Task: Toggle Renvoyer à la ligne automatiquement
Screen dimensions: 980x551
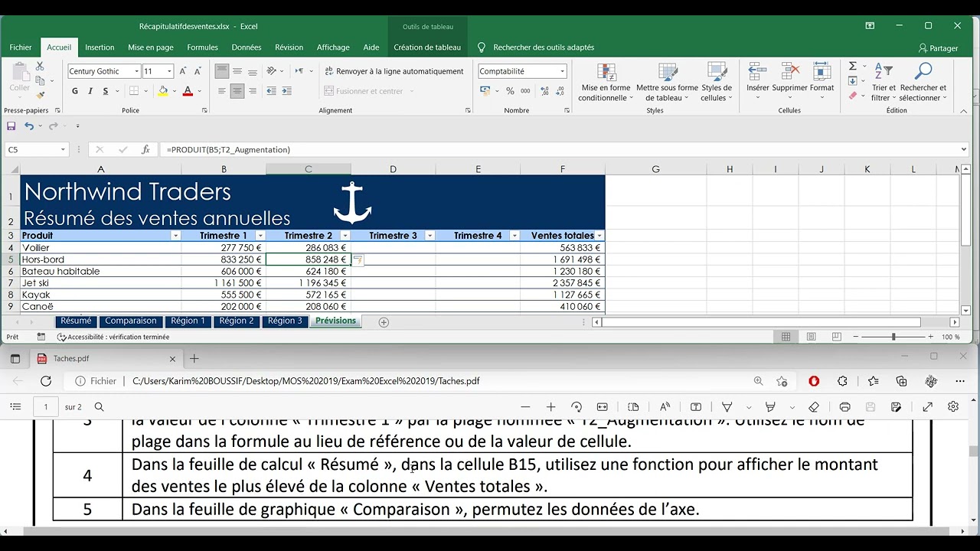Action: (394, 71)
